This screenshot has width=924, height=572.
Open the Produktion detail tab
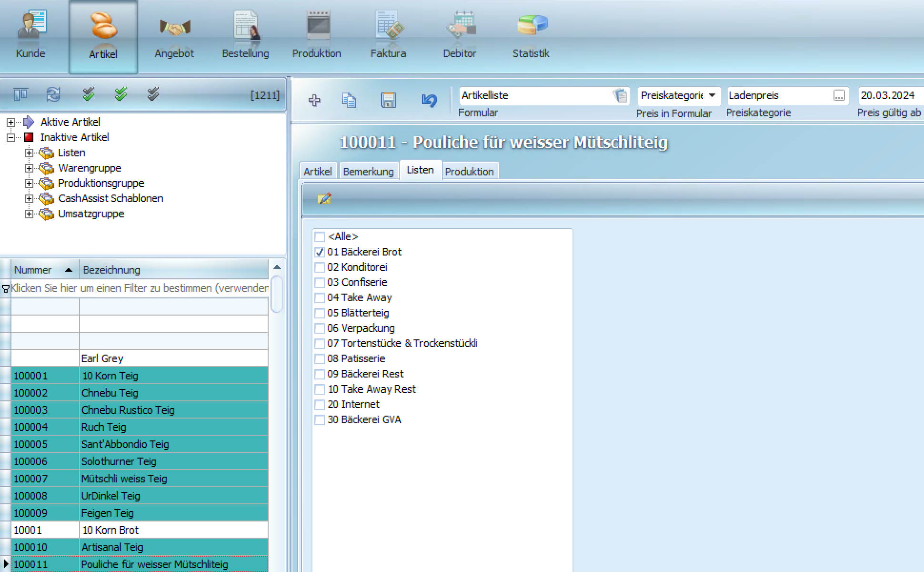point(469,172)
